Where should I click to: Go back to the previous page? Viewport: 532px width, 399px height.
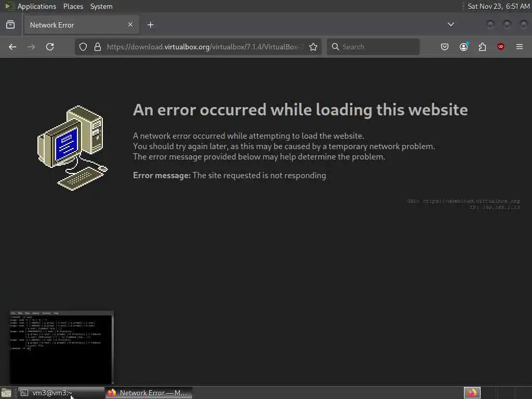[12, 47]
